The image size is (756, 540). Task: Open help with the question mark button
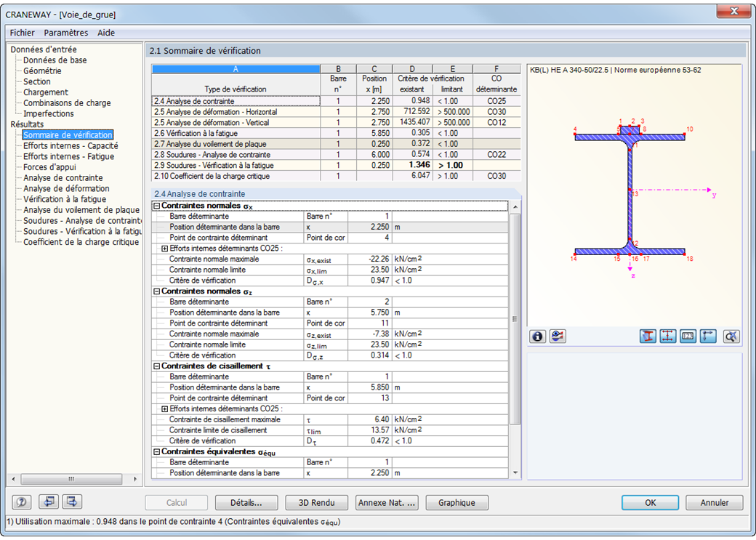point(22,502)
